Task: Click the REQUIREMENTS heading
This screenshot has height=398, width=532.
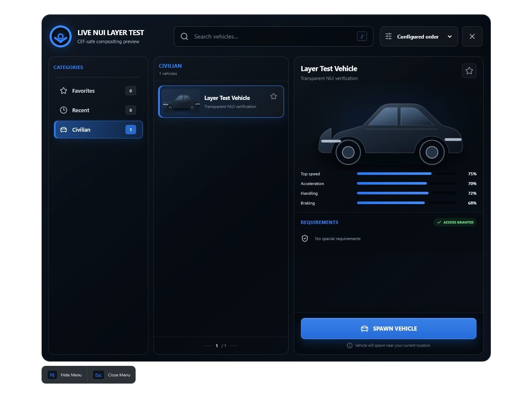Action: point(320,222)
